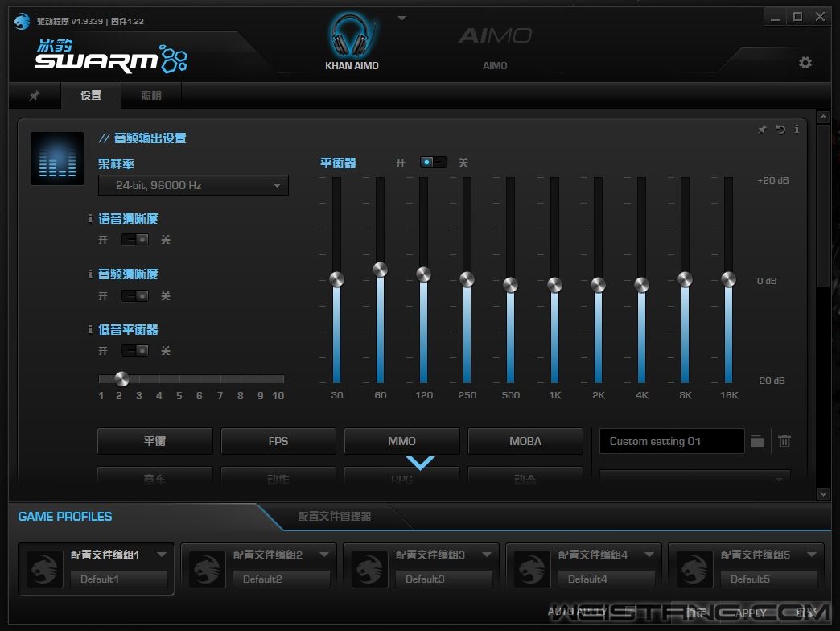
Task: Select Default3 profile slot
Action: click(444, 579)
